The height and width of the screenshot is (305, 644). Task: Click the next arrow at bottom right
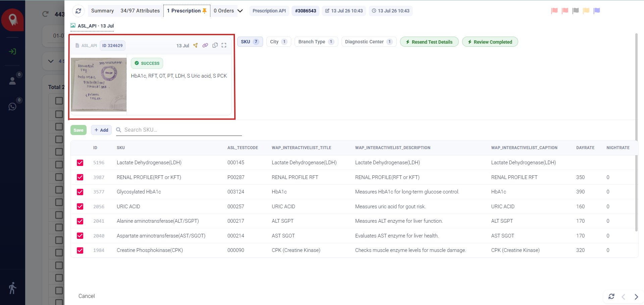point(636,297)
